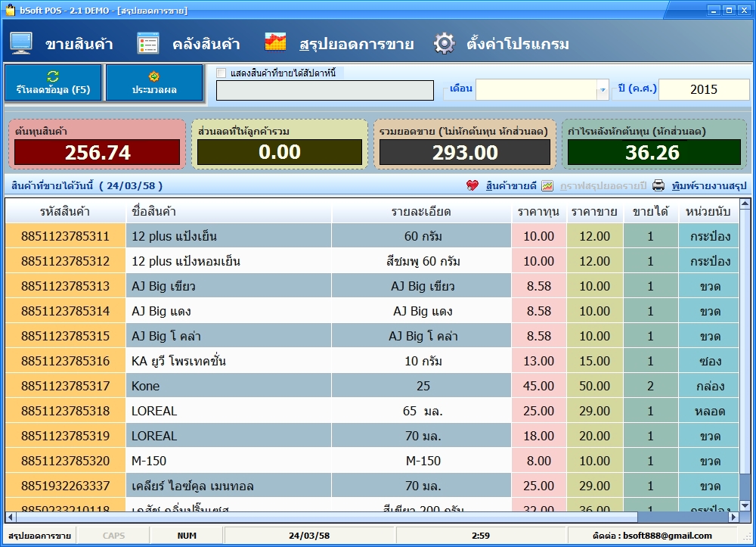Enable the แสดงสินค้าที่ขายได้สัปดาห์นี้ checkbox
The height and width of the screenshot is (547, 756).
[x=222, y=73]
